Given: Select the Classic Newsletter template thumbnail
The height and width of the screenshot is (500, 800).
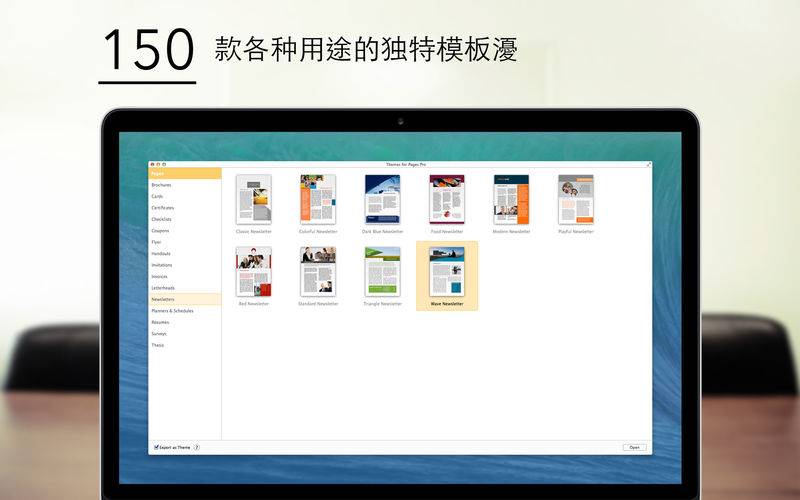Looking at the screenshot, I should tap(254, 199).
